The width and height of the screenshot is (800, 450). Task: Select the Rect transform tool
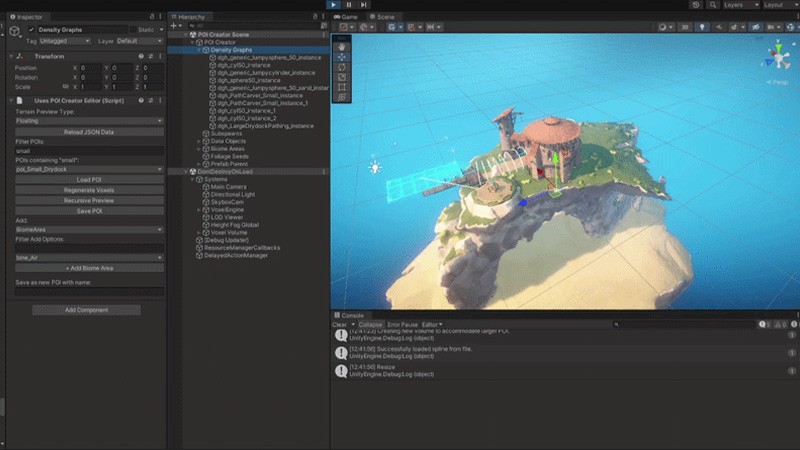click(342, 87)
